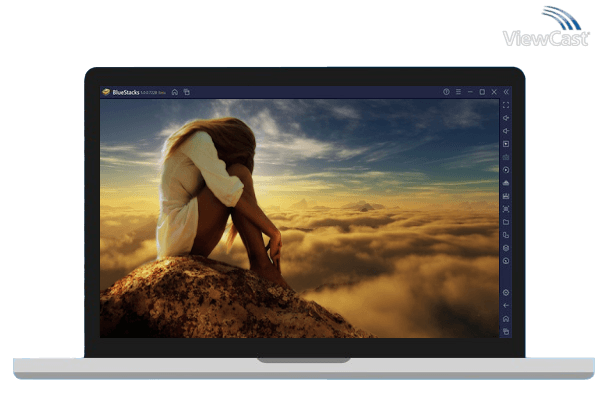The height and width of the screenshot is (414, 602).
Task: Maximize the BlueStacks window
Action: [482, 92]
